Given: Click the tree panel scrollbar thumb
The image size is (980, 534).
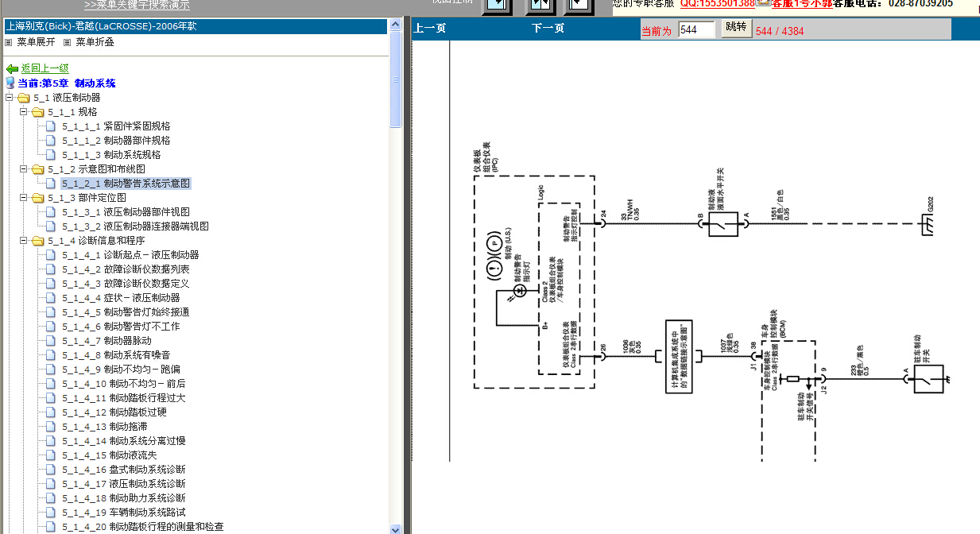Looking at the screenshot, I should [x=396, y=79].
